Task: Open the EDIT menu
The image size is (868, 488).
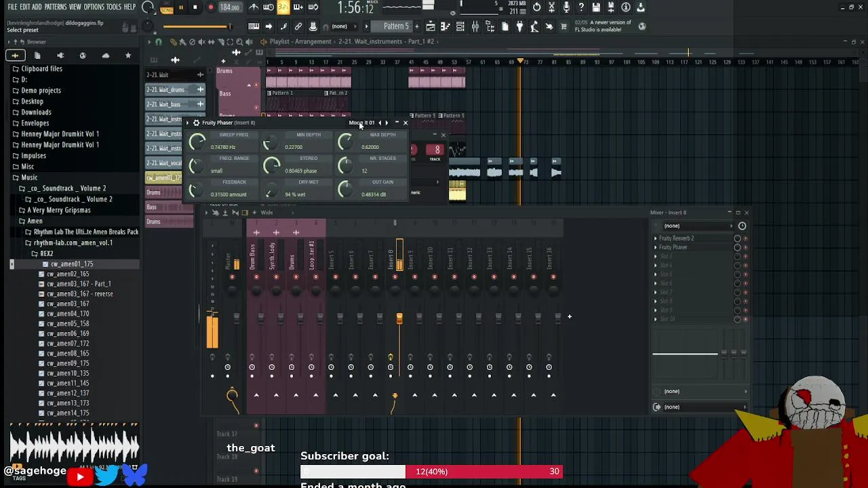Action: 25,7
